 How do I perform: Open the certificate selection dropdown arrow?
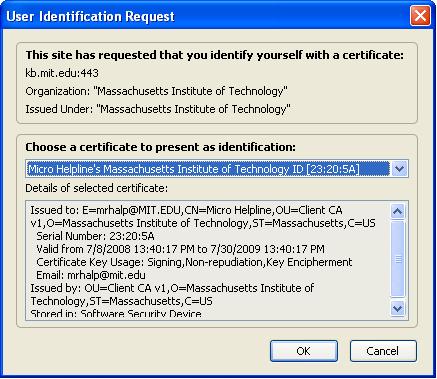click(399, 169)
